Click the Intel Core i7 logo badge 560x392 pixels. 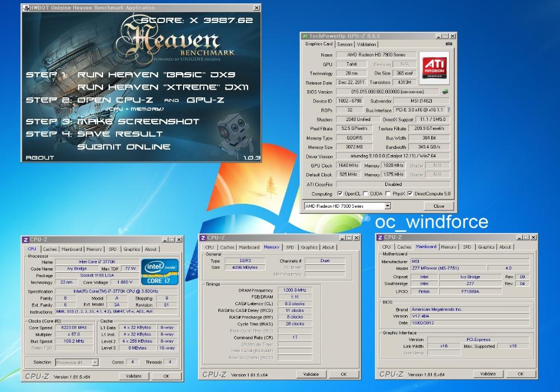pyautogui.click(x=160, y=272)
